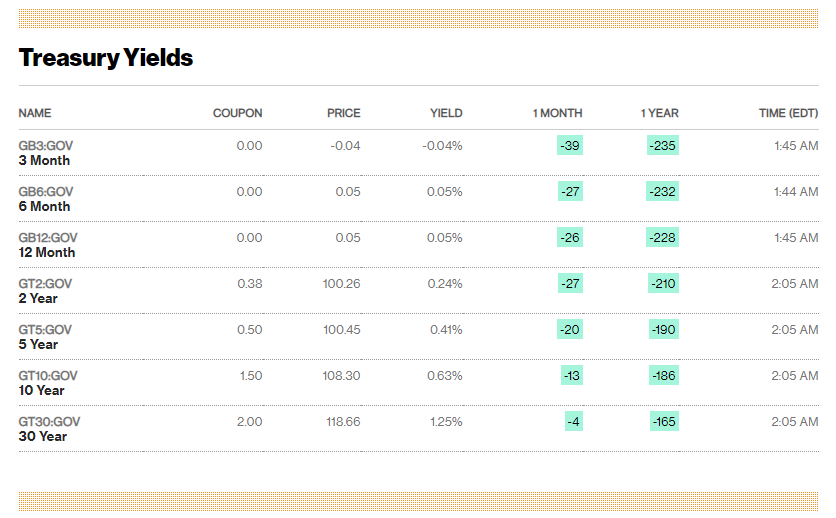Click the 30 Year -165 one-year badge

tap(664, 422)
